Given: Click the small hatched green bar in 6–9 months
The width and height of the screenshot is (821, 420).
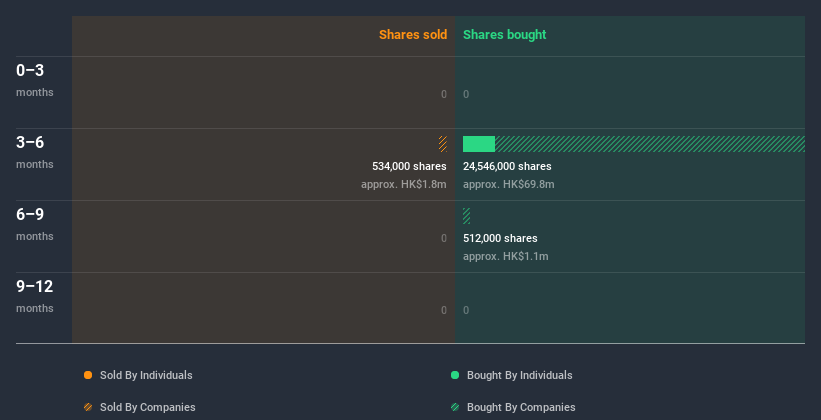Looking at the screenshot, I should pos(467,216).
